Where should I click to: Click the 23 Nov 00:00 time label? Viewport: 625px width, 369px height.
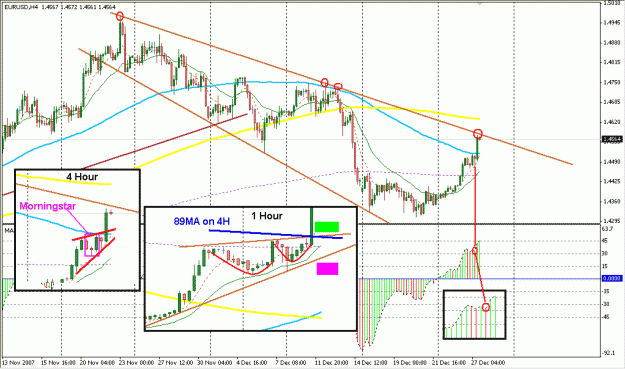click(137, 363)
